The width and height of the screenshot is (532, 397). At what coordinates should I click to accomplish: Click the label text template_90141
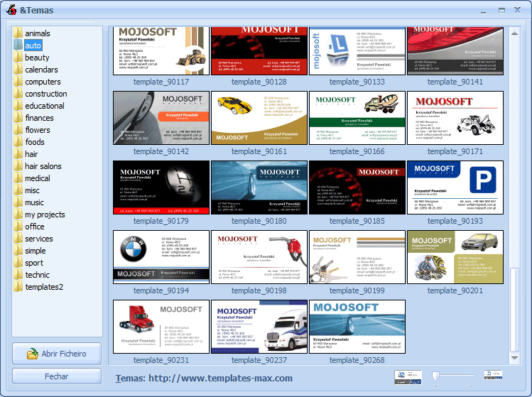455,82
